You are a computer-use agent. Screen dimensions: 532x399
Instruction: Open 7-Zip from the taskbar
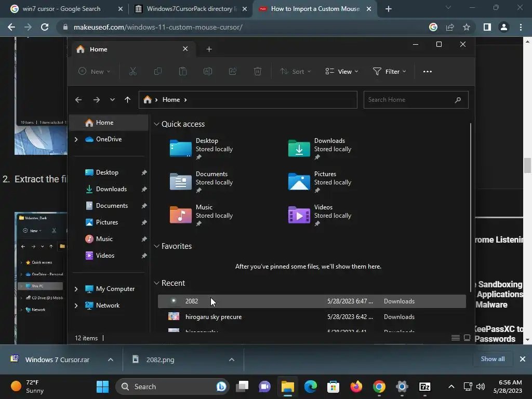click(425, 387)
